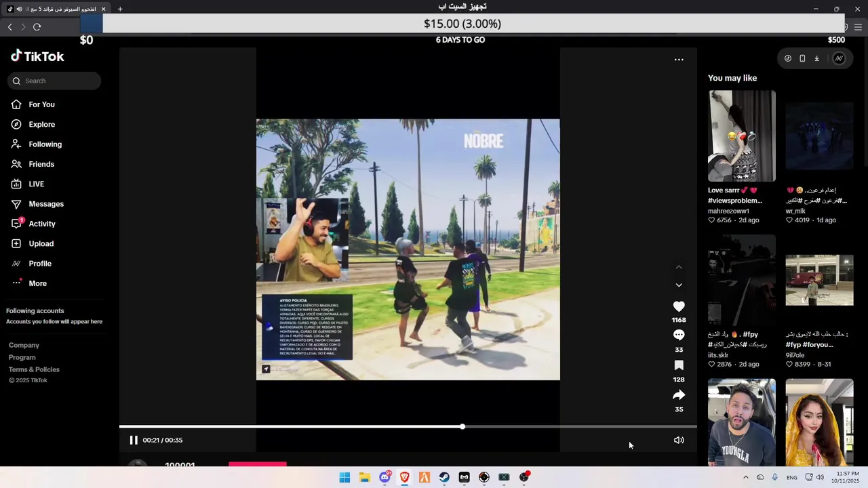Click the '6 DAYS TO GO' overlay text
This screenshot has height=488, width=868.
[x=460, y=40]
